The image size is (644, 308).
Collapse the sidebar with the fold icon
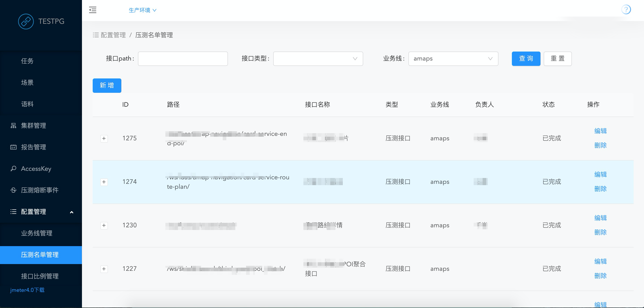92,10
